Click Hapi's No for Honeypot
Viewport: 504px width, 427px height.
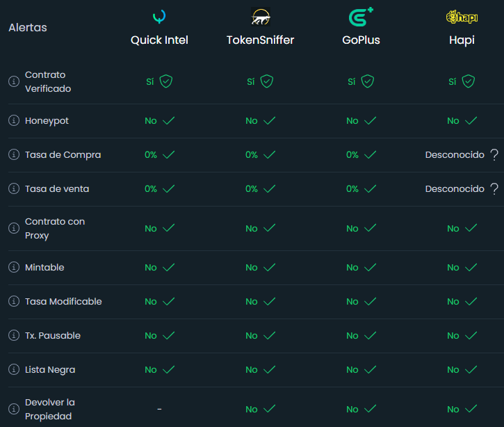coord(453,121)
